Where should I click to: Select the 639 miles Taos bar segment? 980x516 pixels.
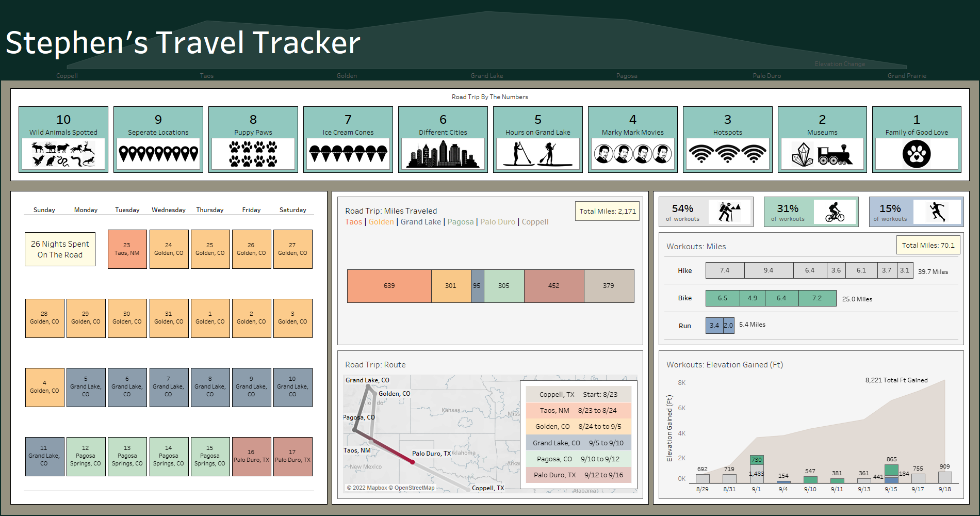389,286
